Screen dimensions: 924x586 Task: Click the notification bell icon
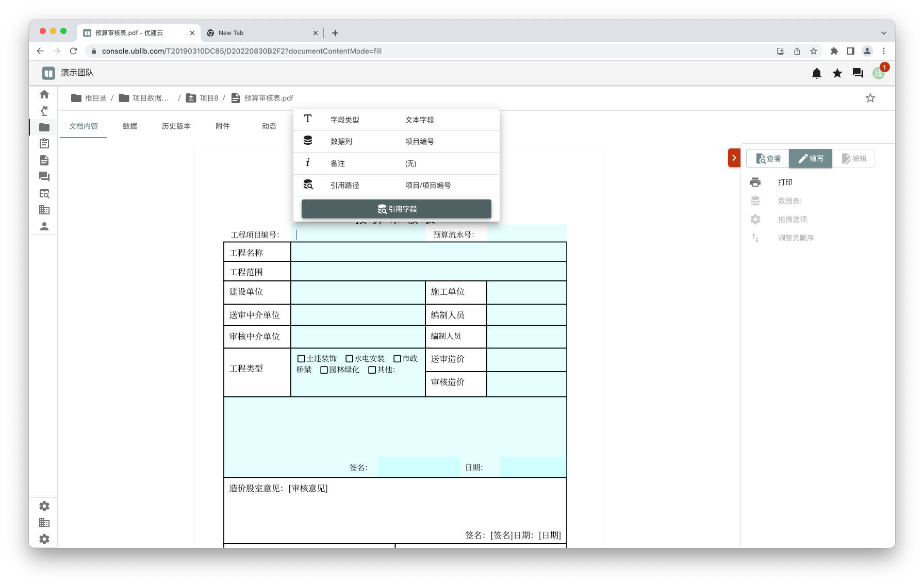[816, 73]
